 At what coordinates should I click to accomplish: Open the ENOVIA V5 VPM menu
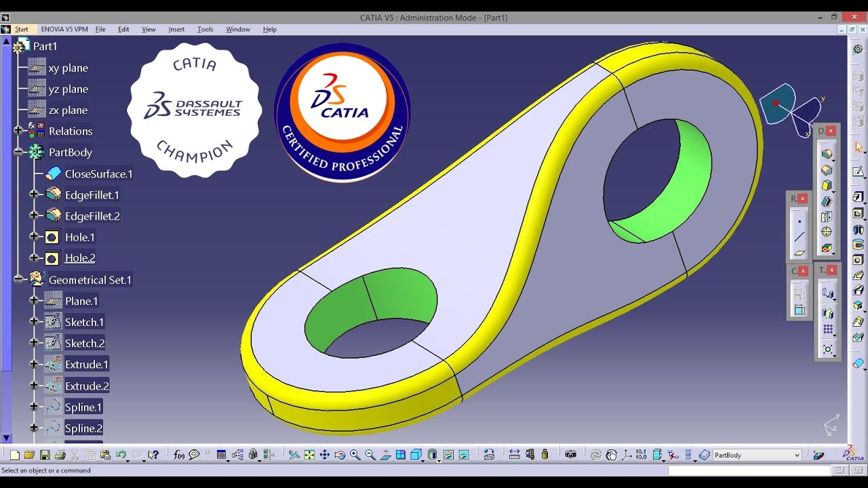click(64, 29)
